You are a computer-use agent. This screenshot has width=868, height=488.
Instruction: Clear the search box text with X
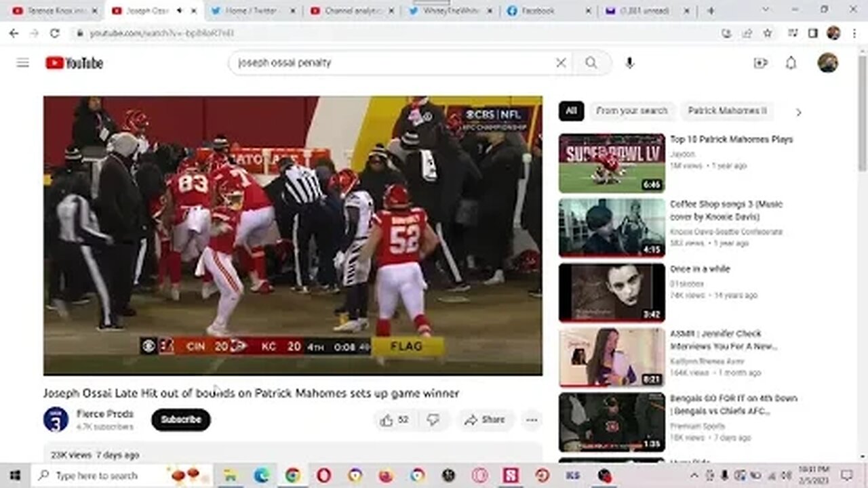click(x=561, y=63)
